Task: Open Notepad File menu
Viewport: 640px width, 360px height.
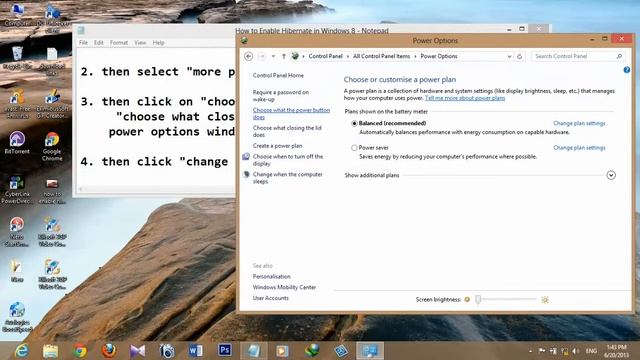Action: coord(83,42)
